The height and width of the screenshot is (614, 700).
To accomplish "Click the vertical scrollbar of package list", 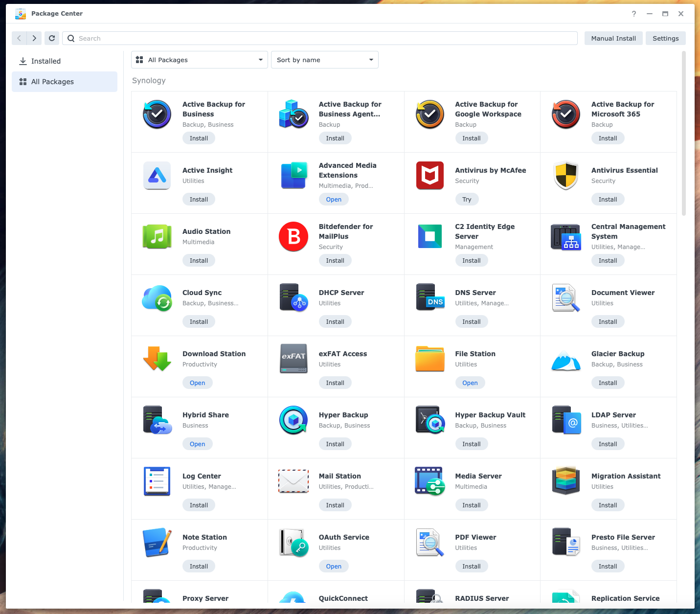I will [x=683, y=133].
